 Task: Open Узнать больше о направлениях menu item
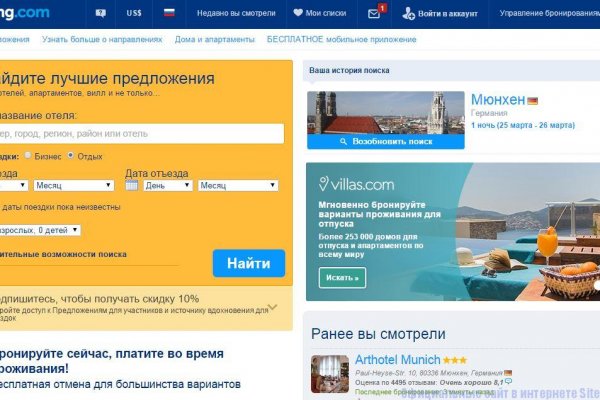coord(102,39)
